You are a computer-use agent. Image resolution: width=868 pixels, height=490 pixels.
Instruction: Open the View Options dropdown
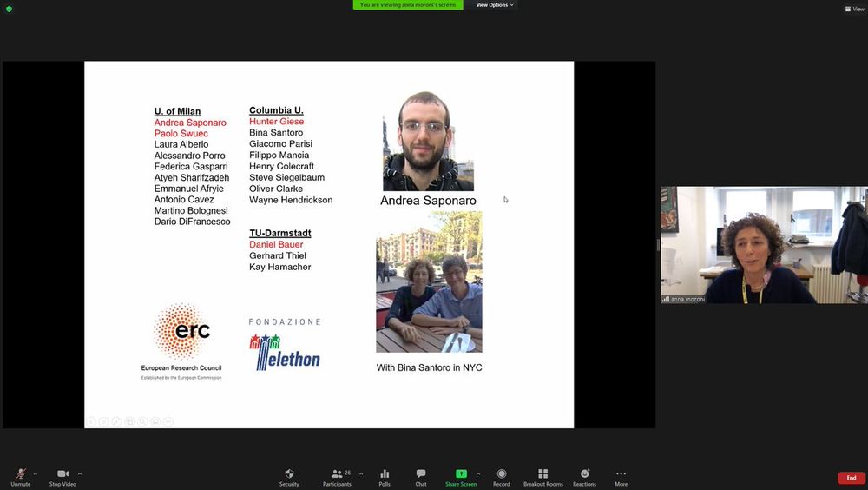click(x=495, y=5)
